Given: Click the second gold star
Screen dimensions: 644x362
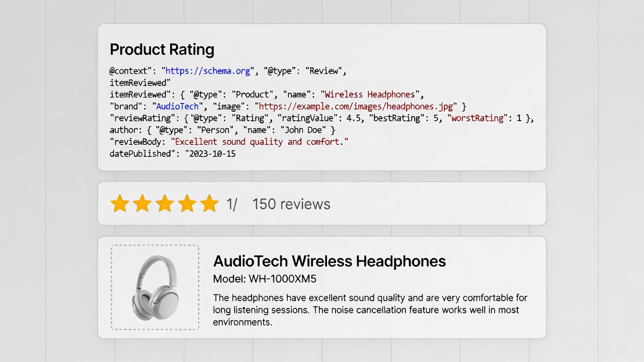Looking at the screenshot, I should coord(142,204).
